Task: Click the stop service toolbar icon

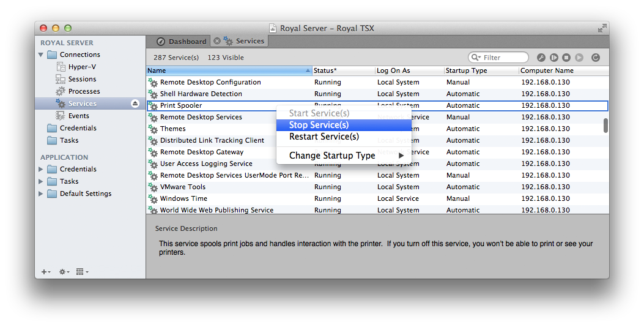Action: coord(566,58)
